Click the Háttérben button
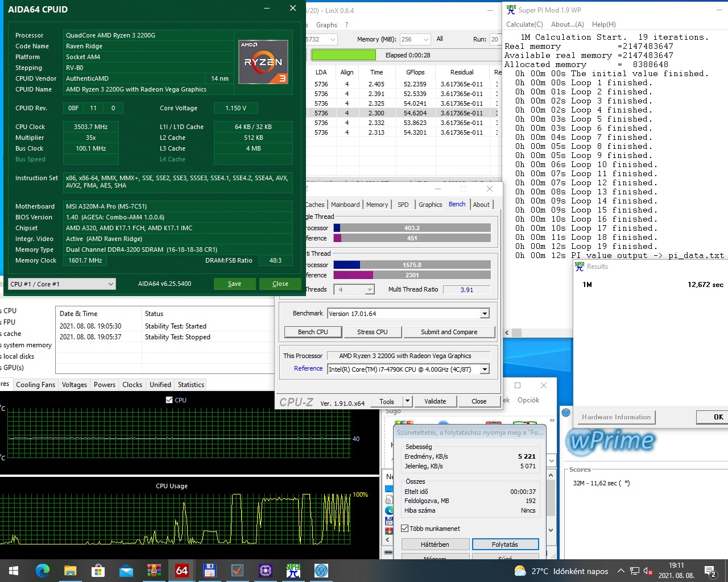728x582 pixels. pos(435,544)
